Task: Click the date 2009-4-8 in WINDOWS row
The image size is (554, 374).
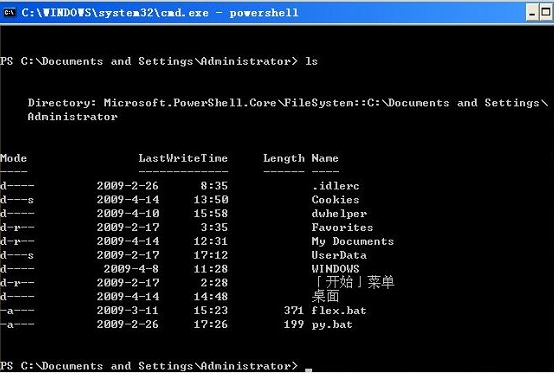Action: coord(131,269)
